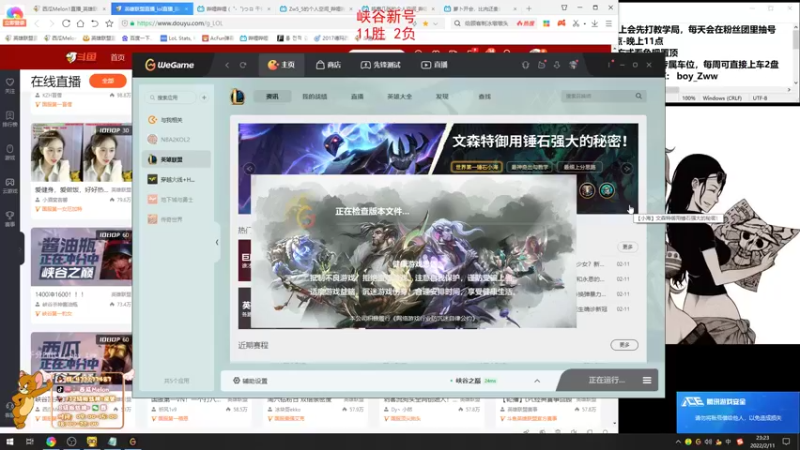Open the browser downloads icon

coord(594,23)
